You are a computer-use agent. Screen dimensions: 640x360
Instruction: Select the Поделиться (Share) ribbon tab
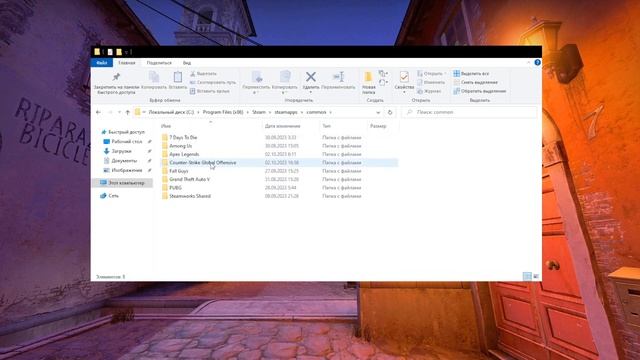pos(159,63)
